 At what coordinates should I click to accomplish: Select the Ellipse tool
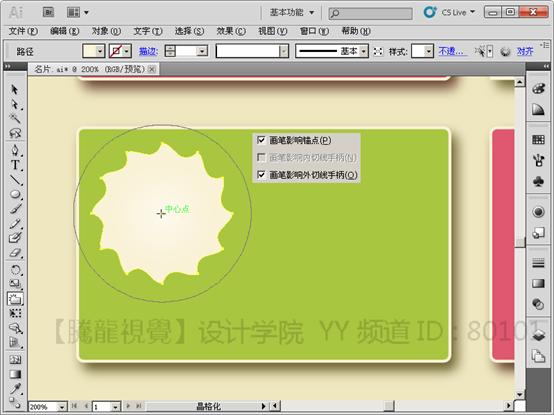[x=15, y=194]
